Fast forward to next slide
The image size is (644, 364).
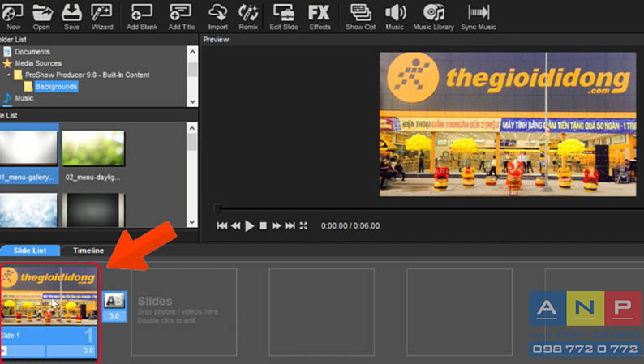tap(277, 225)
